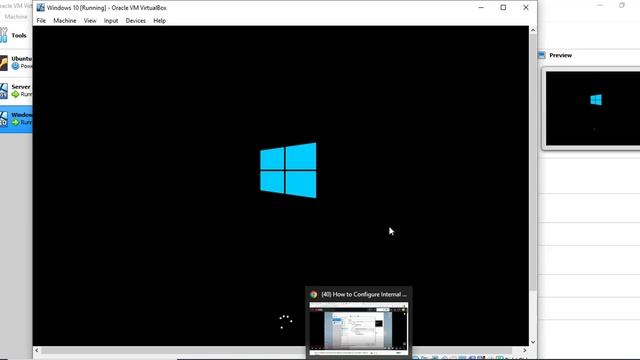Open the Machine menu in the VirtualBox Manager
Image resolution: width=640 pixels, height=360 pixels.
16,17
